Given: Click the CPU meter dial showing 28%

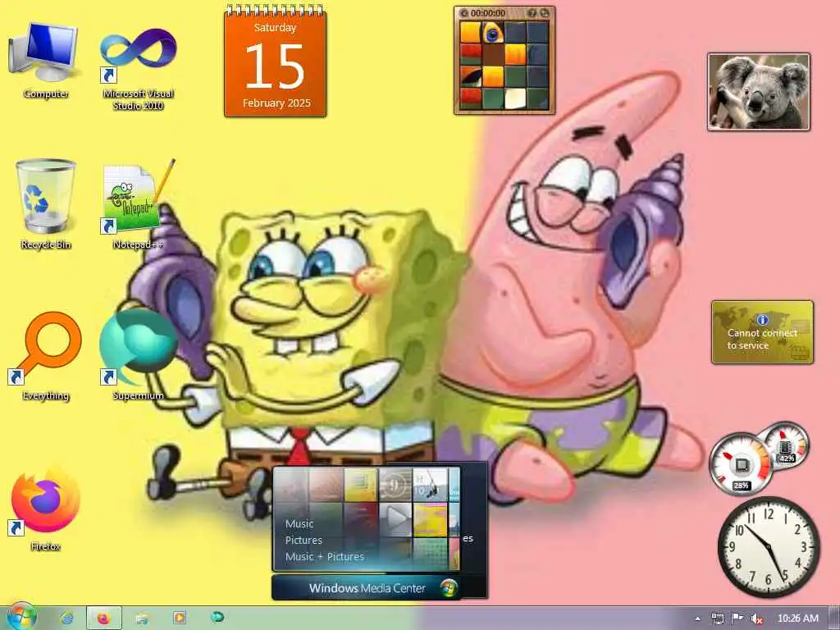Looking at the screenshot, I should 740,463.
